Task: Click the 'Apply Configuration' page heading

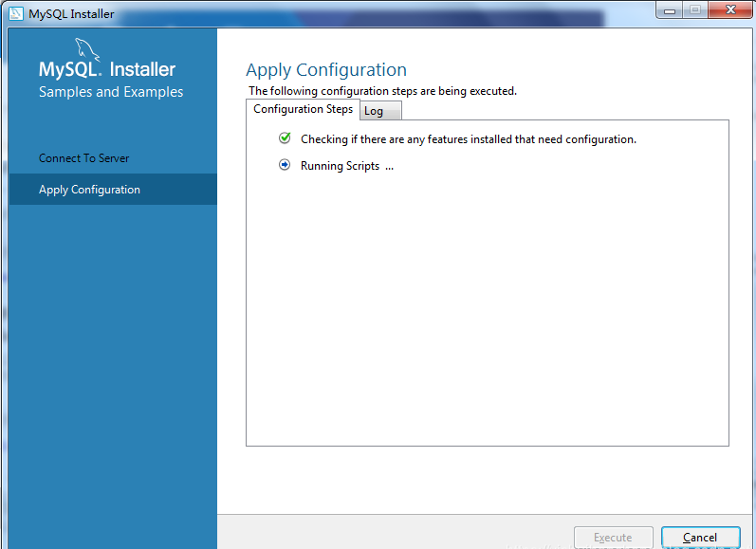Action: tap(326, 70)
